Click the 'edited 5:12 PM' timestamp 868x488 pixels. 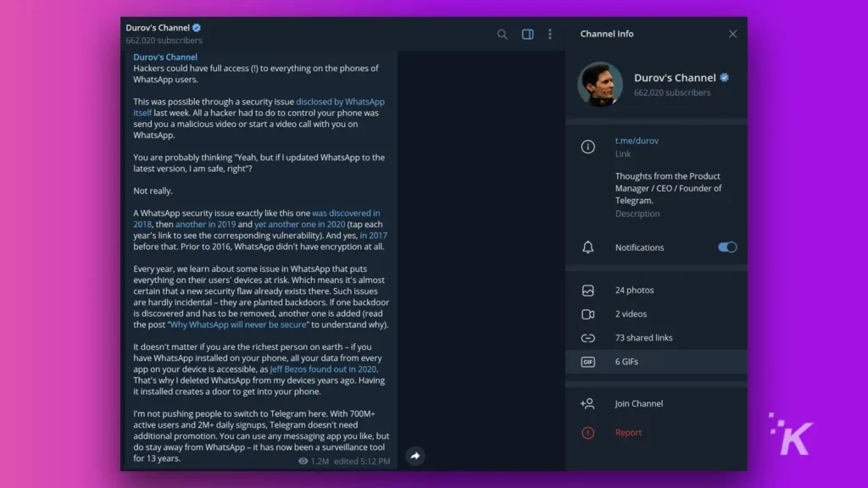click(x=362, y=462)
